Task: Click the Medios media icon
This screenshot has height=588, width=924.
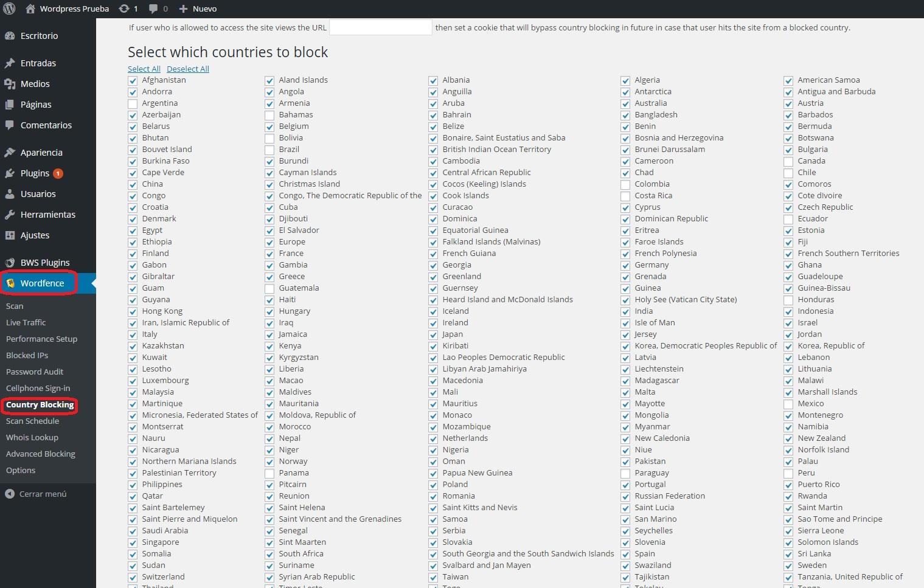Action: point(10,84)
